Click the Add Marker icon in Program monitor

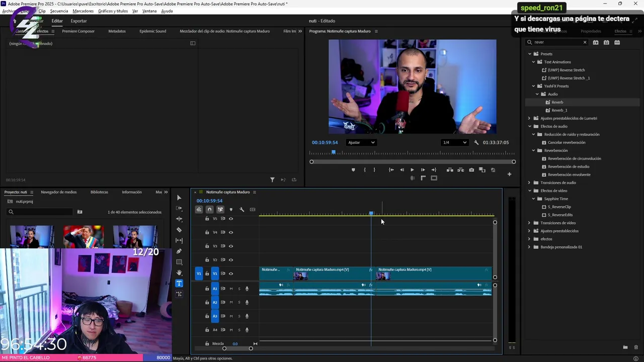(x=353, y=170)
